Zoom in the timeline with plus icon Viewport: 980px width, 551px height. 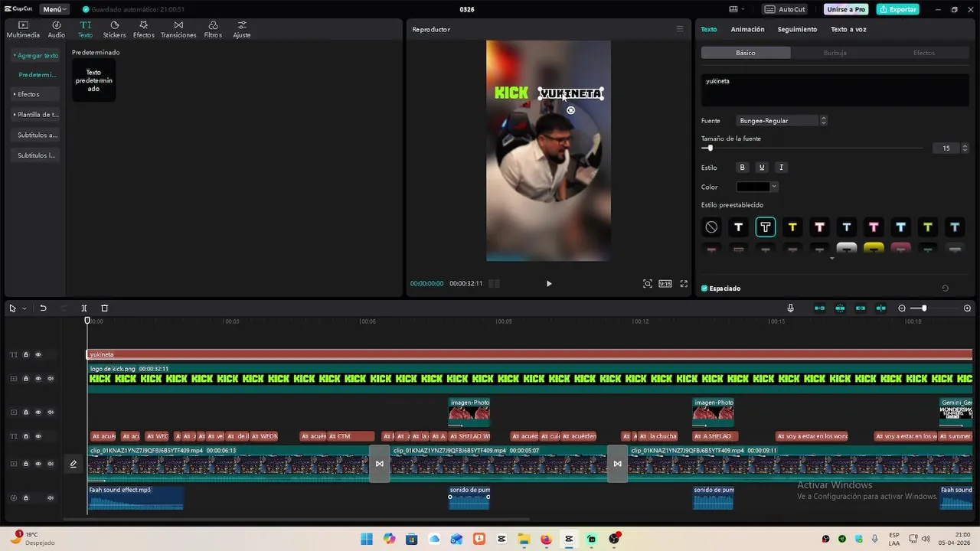coord(967,308)
